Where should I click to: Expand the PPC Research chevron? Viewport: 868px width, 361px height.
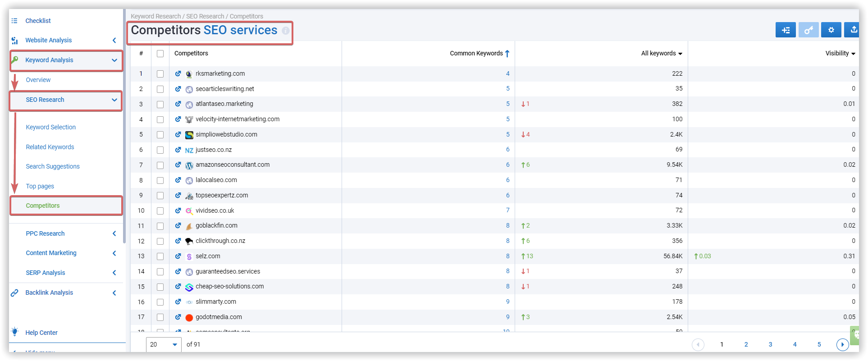pyautogui.click(x=114, y=233)
